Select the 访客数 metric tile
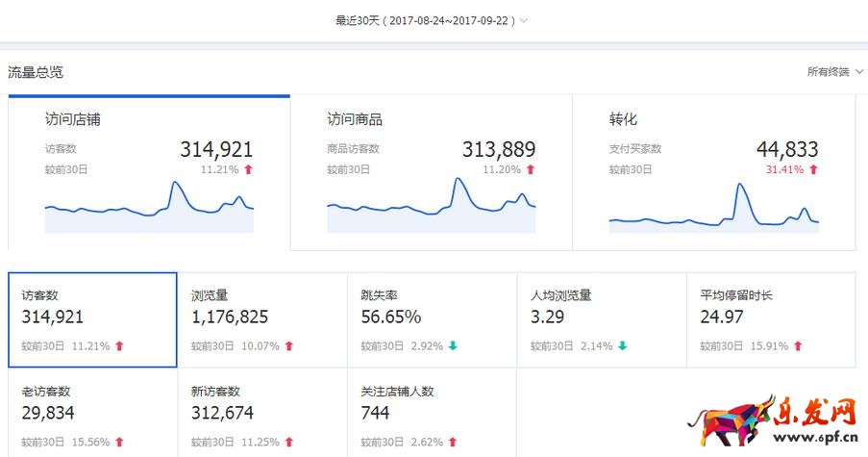This screenshot has width=868, height=457. click(x=92, y=319)
